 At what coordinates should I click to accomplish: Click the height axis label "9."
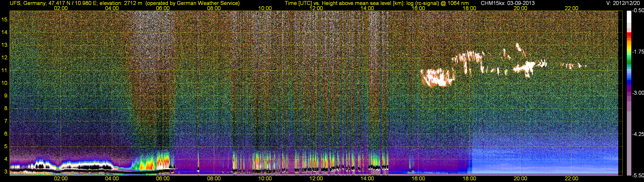tap(6, 96)
